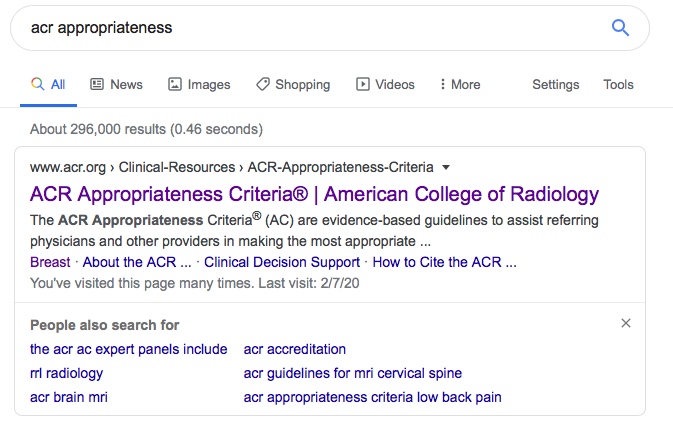Open the About the ACR sitelink
Viewport: 673px width, 421px height.
click(x=137, y=262)
